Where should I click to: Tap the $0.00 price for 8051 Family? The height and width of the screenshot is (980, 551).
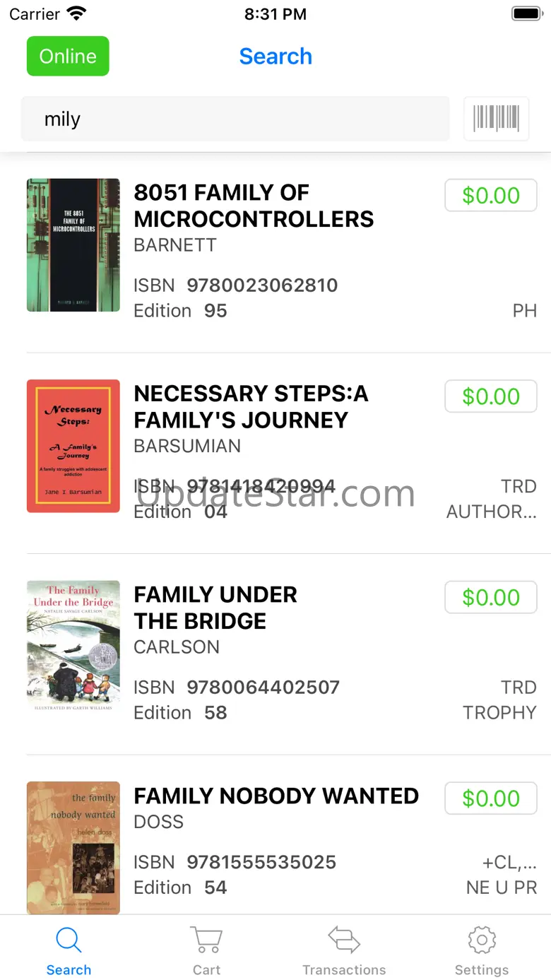pyautogui.click(x=491, y=196)
